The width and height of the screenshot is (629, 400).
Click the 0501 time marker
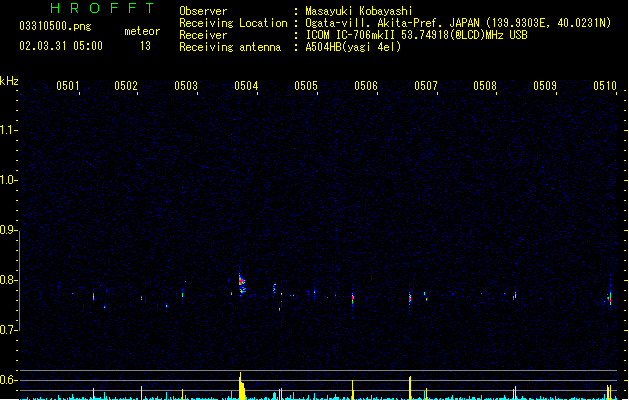67,86
